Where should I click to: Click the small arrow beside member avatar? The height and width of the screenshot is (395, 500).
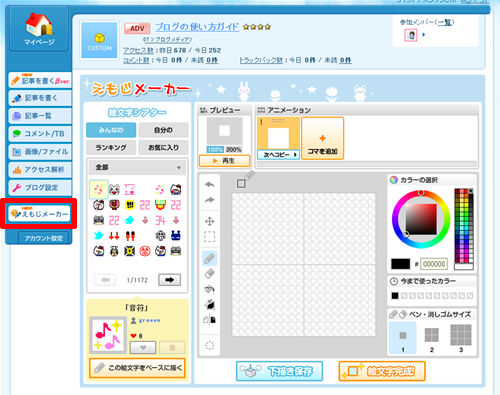[x=424, y=34]
